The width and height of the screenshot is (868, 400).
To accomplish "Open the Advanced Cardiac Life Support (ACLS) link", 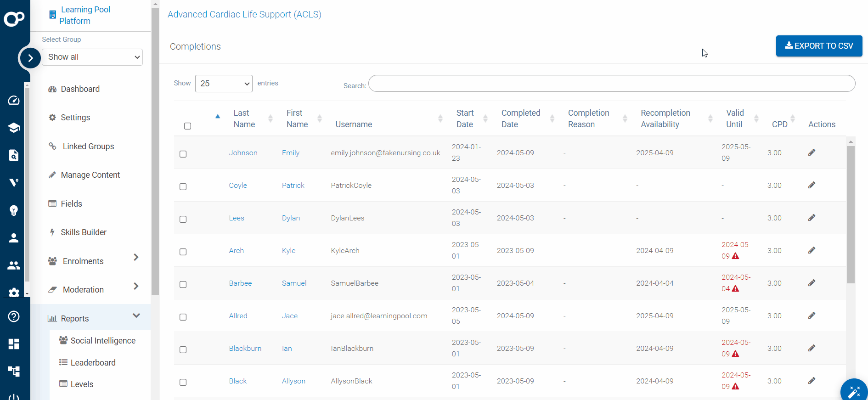I will click(x=244, y=14).
